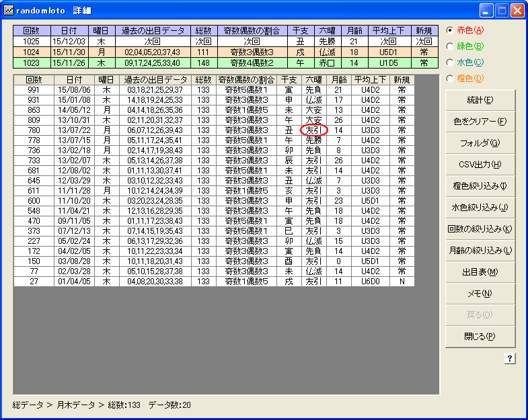Select the 緑色(B) radio button
The height and width of the screenshot is (420, 528).
click(450, 46)
